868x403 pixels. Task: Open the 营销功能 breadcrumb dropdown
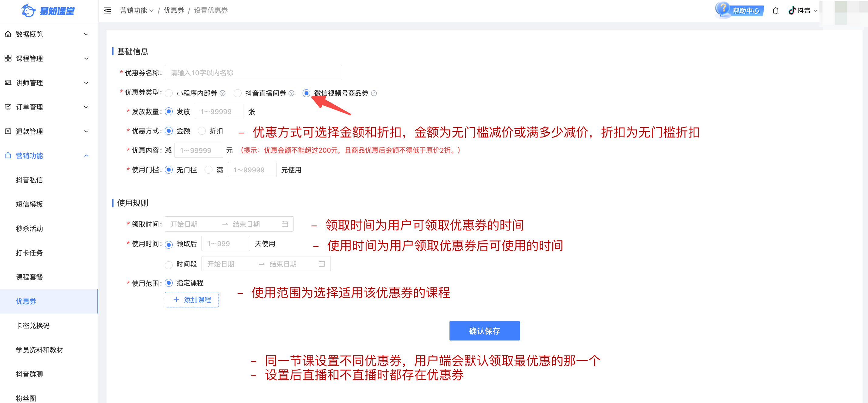pos(137,10)
